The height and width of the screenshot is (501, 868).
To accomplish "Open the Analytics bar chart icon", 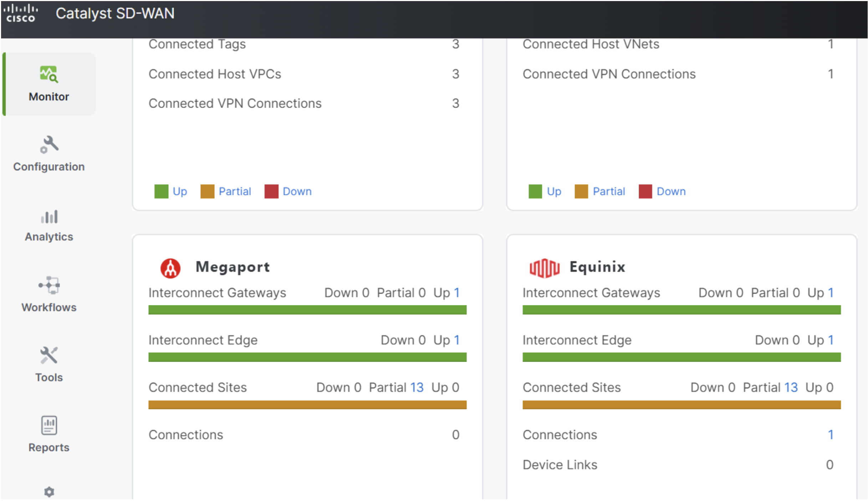I will pos(49,217).
